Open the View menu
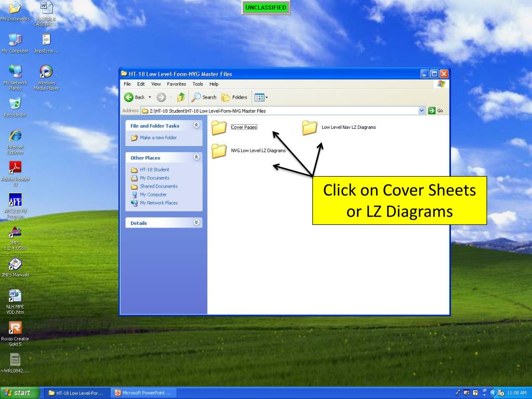The image size is (532, 399). tap(156, 84)
